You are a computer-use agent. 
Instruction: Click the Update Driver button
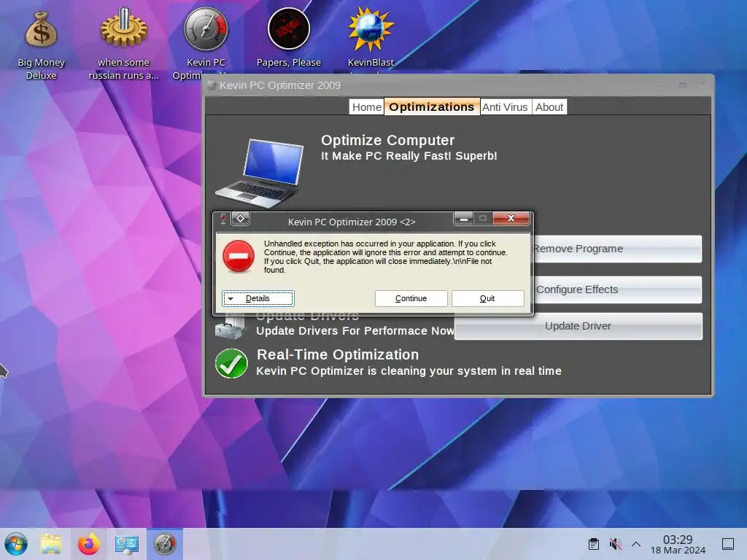(578, 326)
